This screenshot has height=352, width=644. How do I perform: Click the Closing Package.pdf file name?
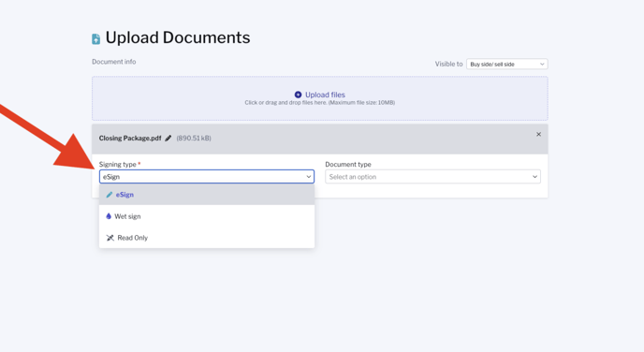(130, 138)
